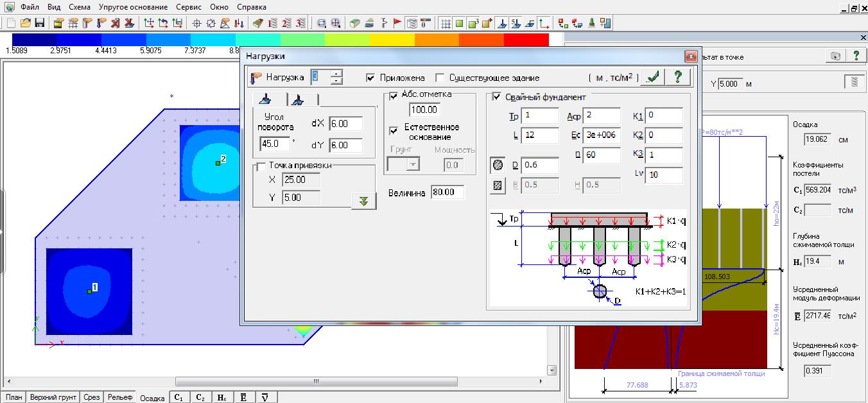Image resolution: width=868 pixels, height=403 pixels.
Task: Click the red swatch in color scale
Action: [526, 39]
